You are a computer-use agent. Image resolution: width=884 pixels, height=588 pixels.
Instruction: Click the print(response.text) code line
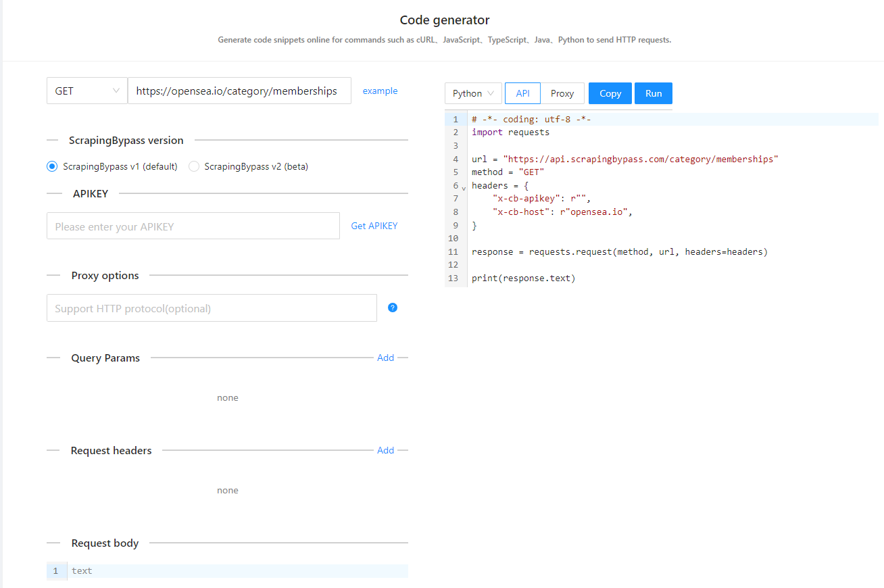(524, 278)
